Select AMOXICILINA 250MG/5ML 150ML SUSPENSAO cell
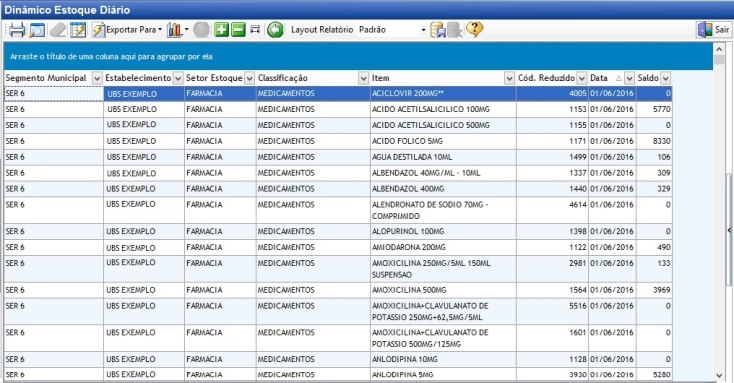734x383 pixels. click(443, 269)
